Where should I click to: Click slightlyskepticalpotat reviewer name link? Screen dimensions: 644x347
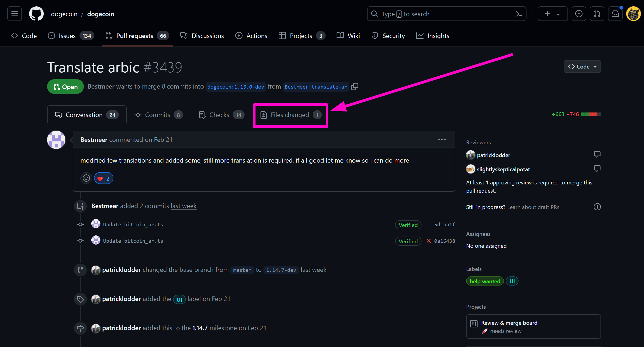503,169
